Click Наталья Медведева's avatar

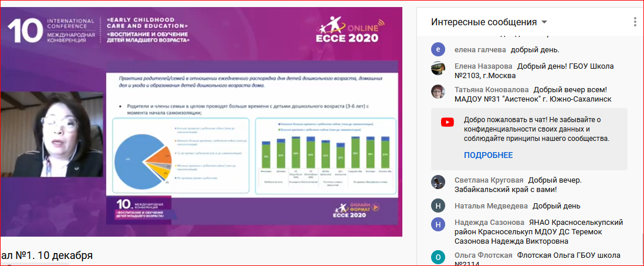point(438,206)
